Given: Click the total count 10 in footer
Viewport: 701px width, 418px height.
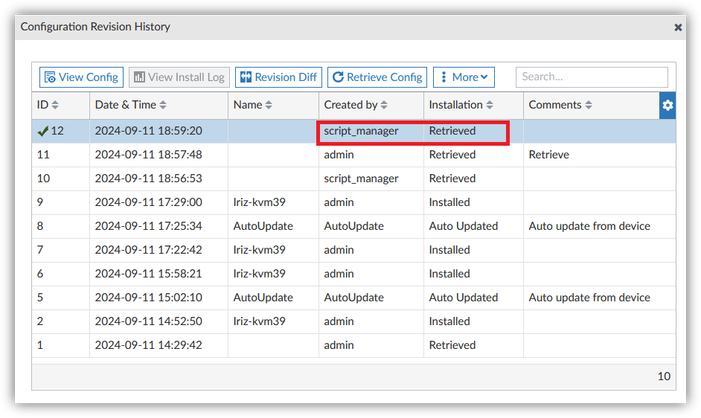Looking at the screenshot, I should click(x=664, y=376).
